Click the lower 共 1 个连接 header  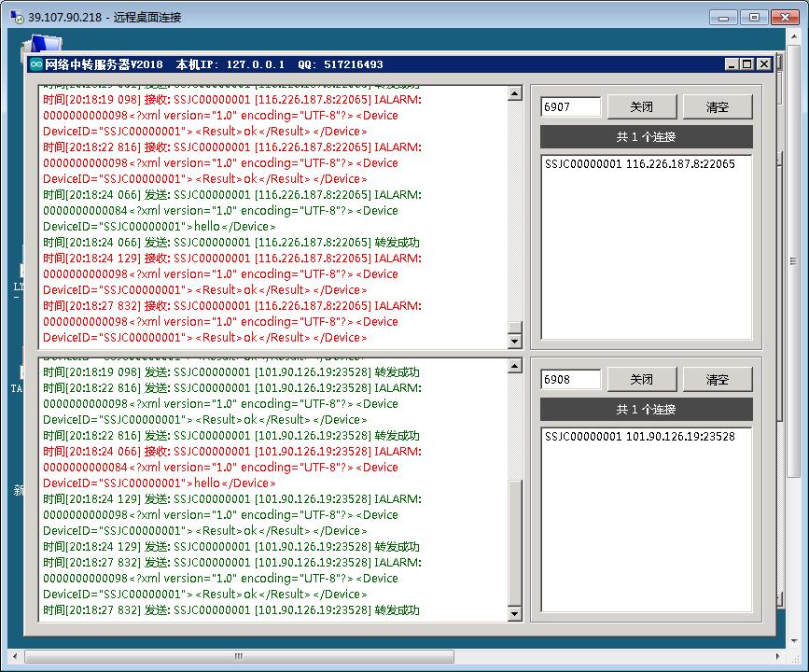pos(646,410)
